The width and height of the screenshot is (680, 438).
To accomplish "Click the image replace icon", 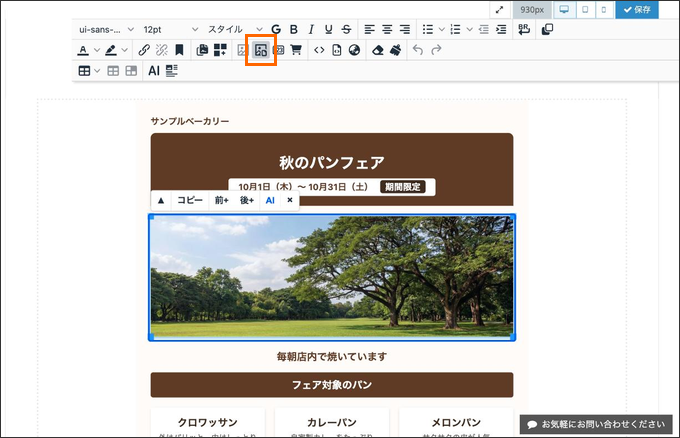I will pyautogui.click(x=261, y=50).
